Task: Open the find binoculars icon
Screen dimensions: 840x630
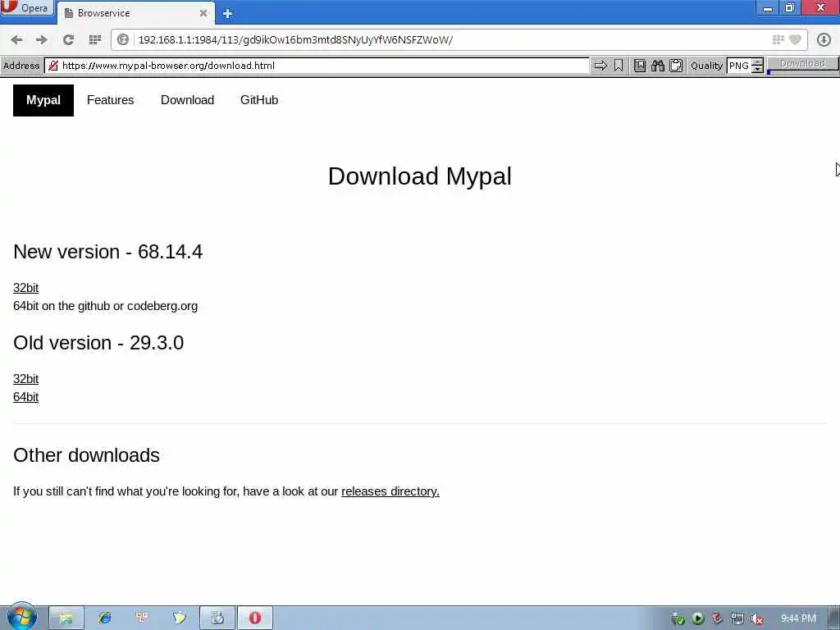Action: tap(658, 66)
